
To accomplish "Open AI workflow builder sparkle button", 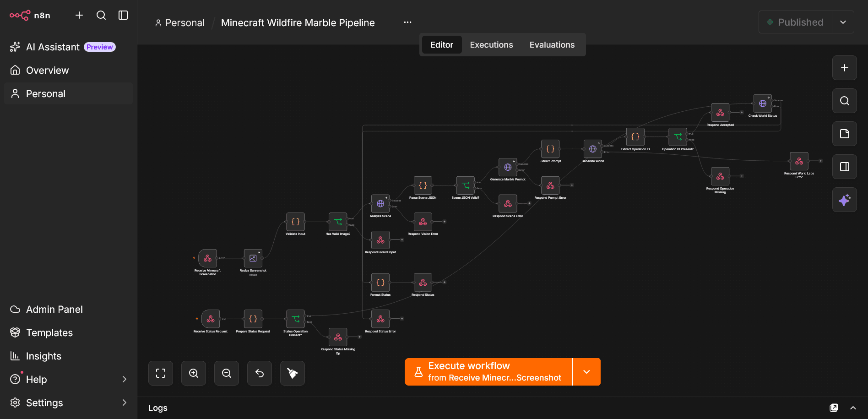I will click(x=845, y=200).
